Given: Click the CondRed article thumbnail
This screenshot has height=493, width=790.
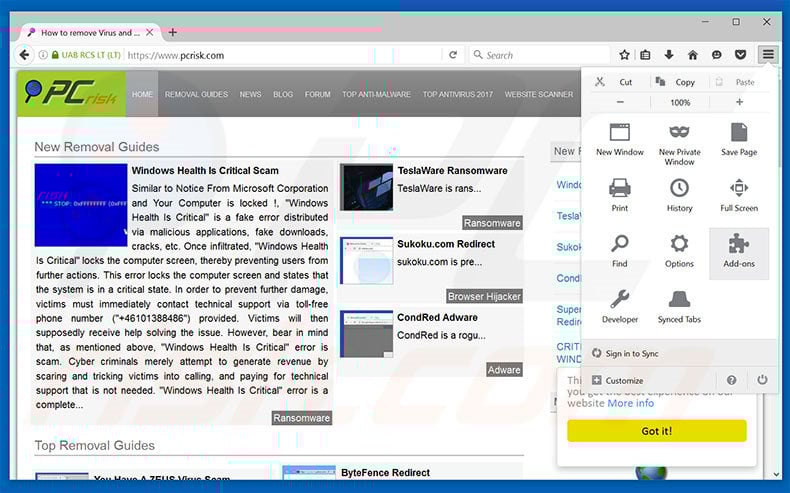Looking at the screenshot, I should point(366,334).
